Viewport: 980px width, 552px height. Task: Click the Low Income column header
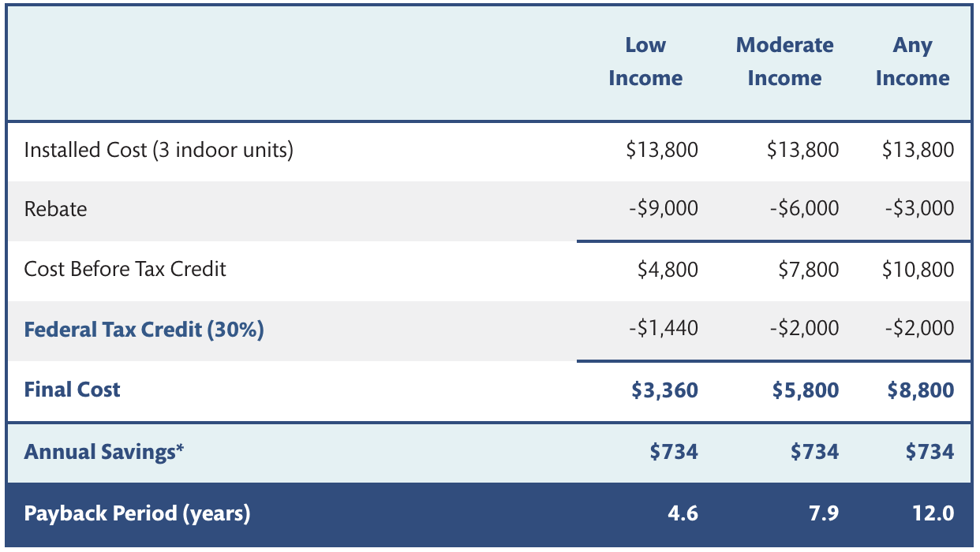point(645,62)
